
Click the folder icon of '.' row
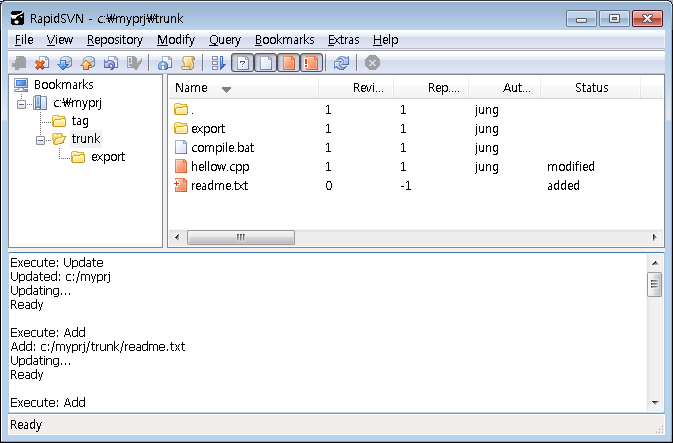point(181,109)
